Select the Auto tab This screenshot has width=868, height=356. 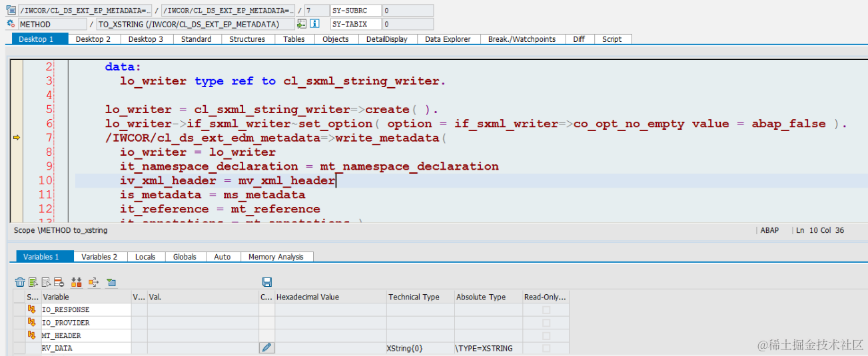[x=222, y=257]
